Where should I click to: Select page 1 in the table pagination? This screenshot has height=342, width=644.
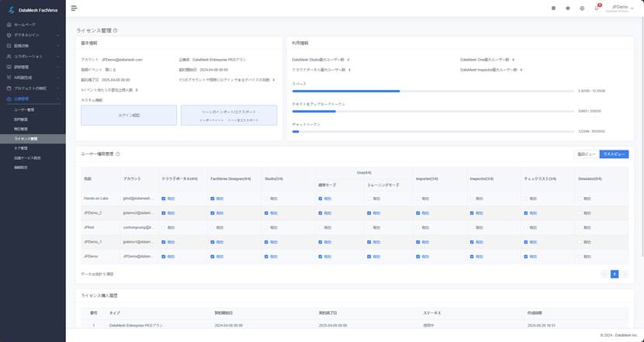[x=615, y=274]
